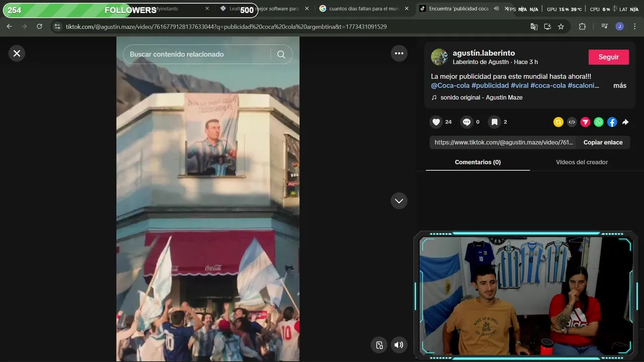This screenshot has width=644, height=362.
Task: Click the address bar URL
Action: pyautogui.click(x=226, y=27)
